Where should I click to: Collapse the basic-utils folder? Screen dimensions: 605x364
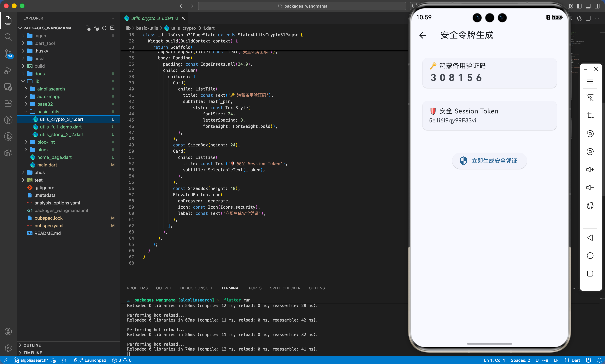click(48, 112)
